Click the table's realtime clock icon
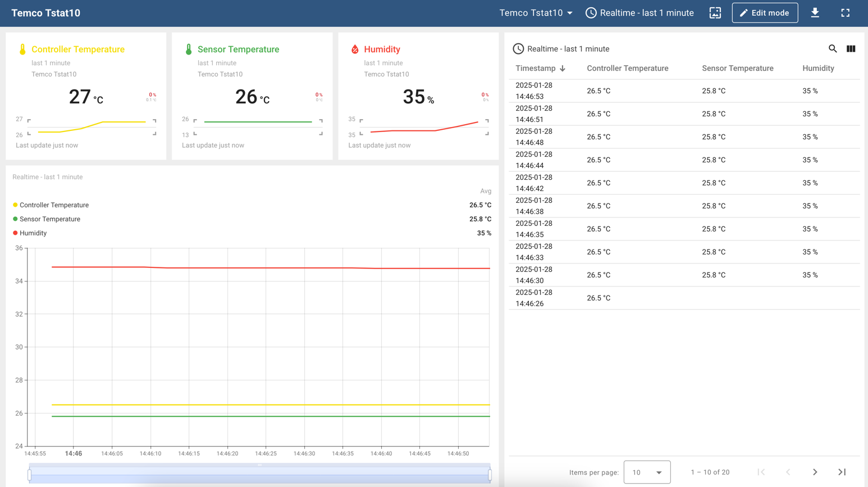 click(518, 49)
